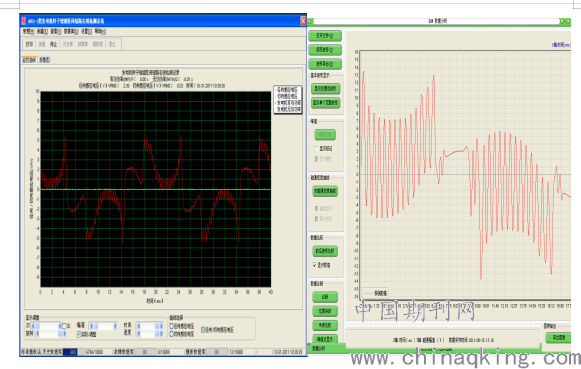581x369 pixels.
Task: Toggle the 显示幅值 checkbox in the green panel
Action: pyautogui.click(x=315, y=265)
